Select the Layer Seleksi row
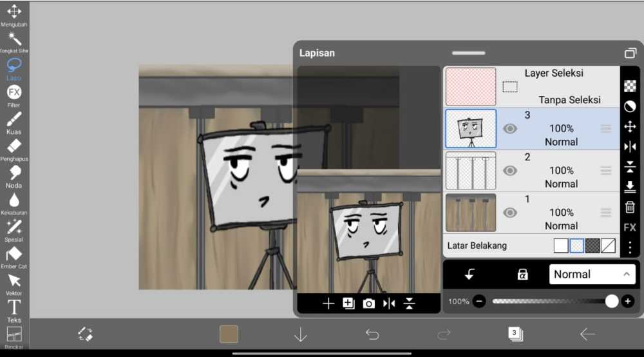Viewport: 644px width, 357px height. tap(531, 87)
